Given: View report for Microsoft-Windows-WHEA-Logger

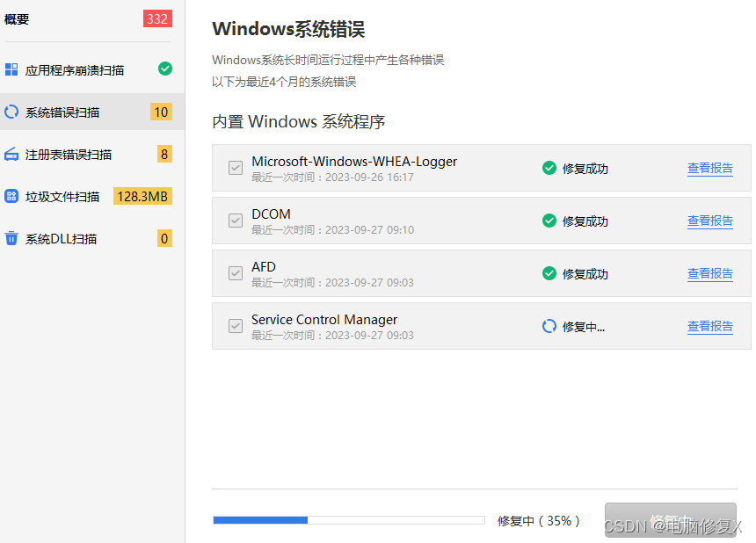Looking at the screenshot, I should [x=709, y=168].
